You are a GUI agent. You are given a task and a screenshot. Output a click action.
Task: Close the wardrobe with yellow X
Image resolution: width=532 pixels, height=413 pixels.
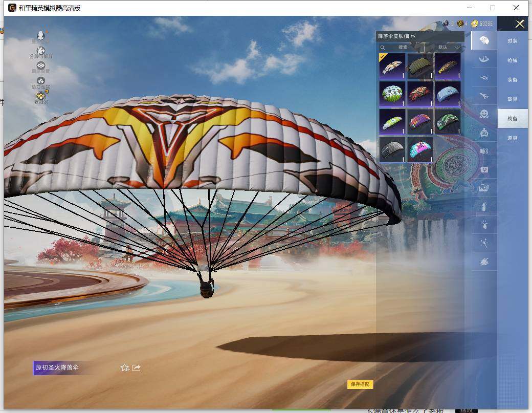pyautogui.click(x=520, y=24)
